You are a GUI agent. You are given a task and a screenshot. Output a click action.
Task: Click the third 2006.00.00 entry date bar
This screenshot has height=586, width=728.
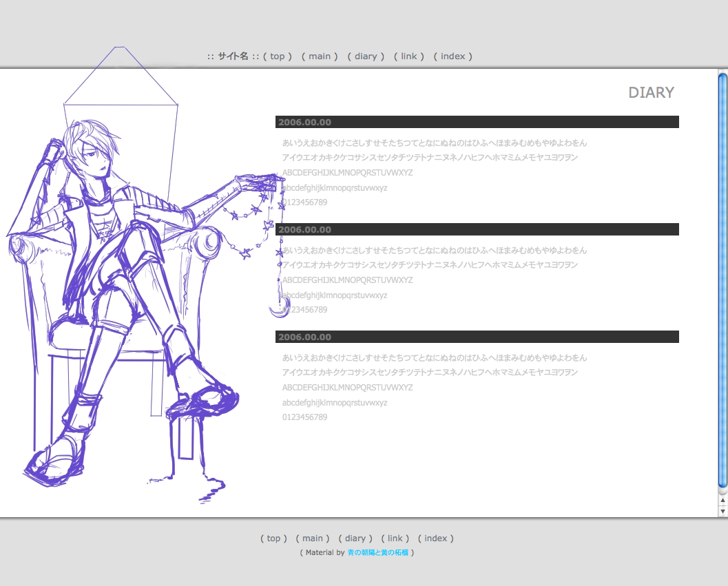477,337
